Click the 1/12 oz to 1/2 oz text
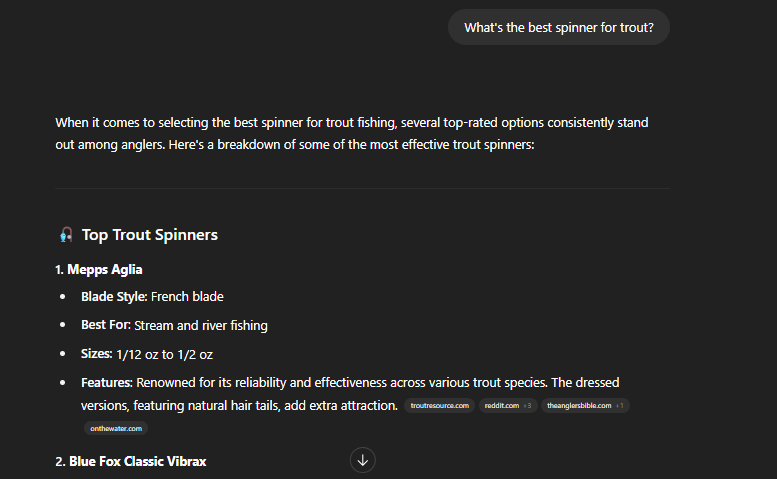This screenshot has width=777, height=479. pyautogui.click(x=165, y=354)
